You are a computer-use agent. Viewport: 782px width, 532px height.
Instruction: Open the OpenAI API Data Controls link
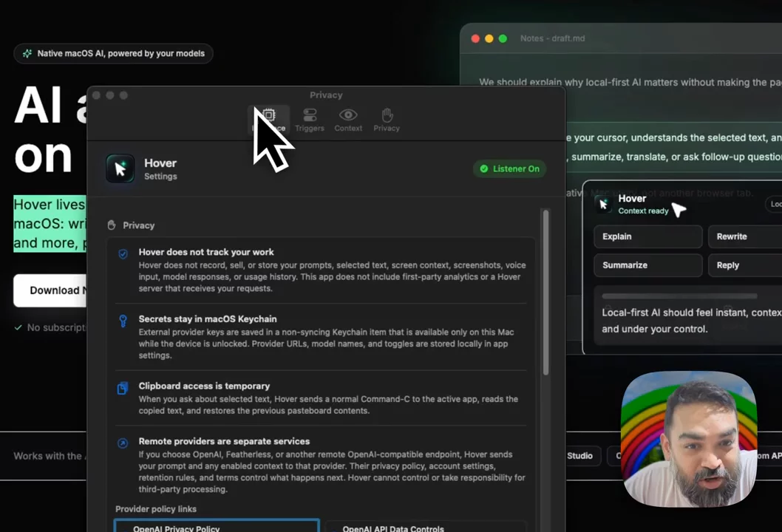tap(426, 526)
